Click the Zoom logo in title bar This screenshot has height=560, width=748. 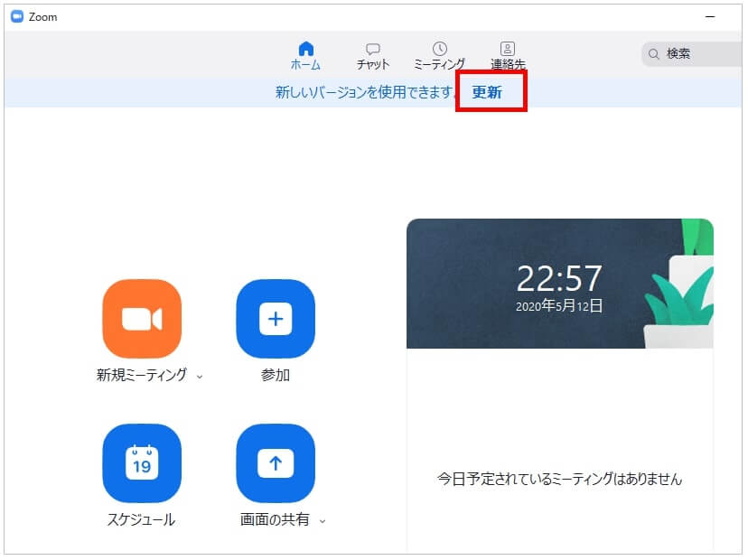17,16
